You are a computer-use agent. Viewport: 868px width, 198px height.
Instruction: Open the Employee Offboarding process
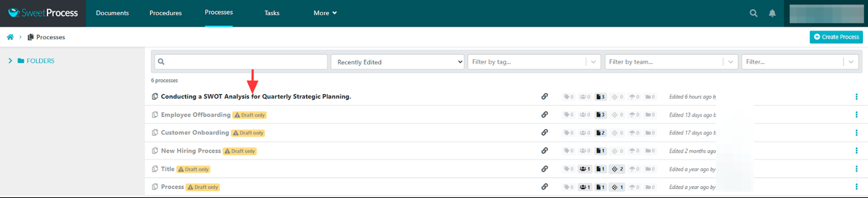tap(195, 115)
